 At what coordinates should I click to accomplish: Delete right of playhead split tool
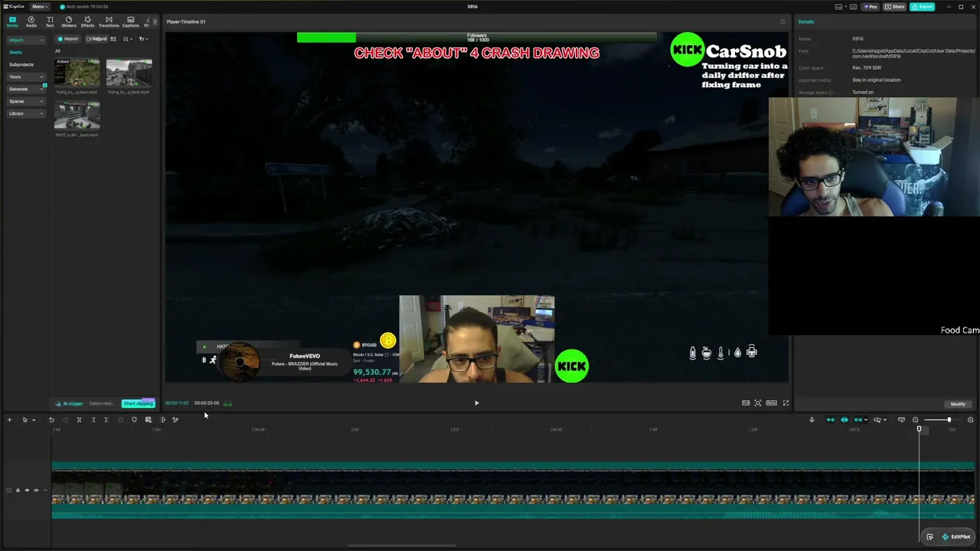tap(106, 419)
